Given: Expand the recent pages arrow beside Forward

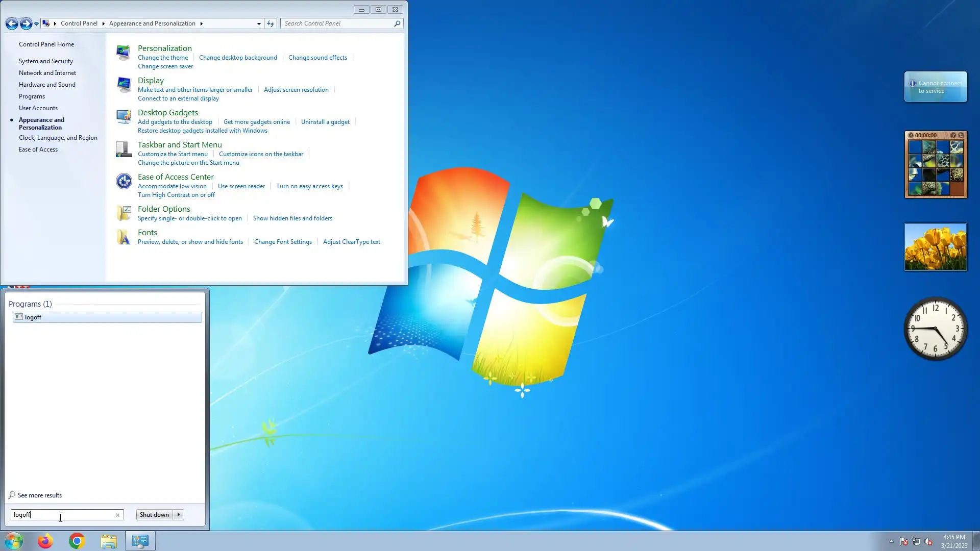Looking at the screenshot, I should [36, 23].
